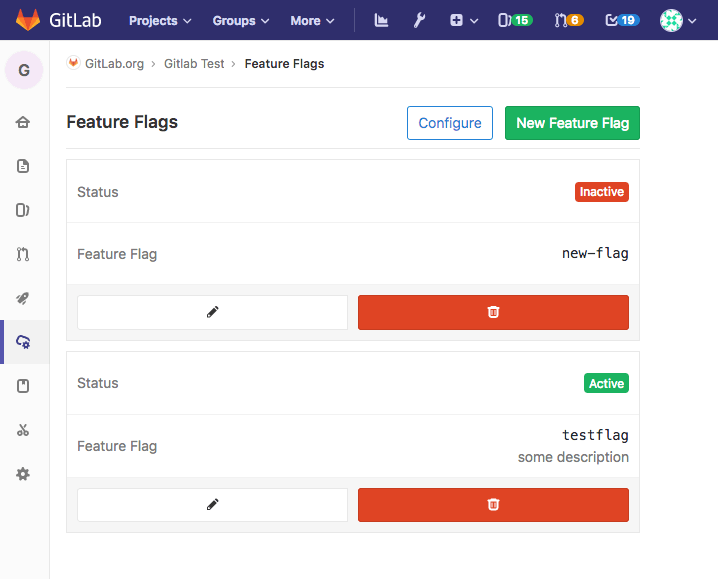The width and height of the screenshot is (718, 579).
Task: Open the admin area wrench icon
Action: [420, 20]
